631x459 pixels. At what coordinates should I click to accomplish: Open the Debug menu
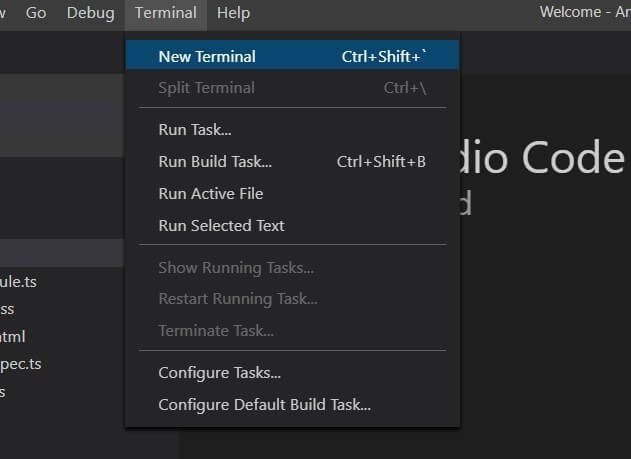click(x=90, y=13)
